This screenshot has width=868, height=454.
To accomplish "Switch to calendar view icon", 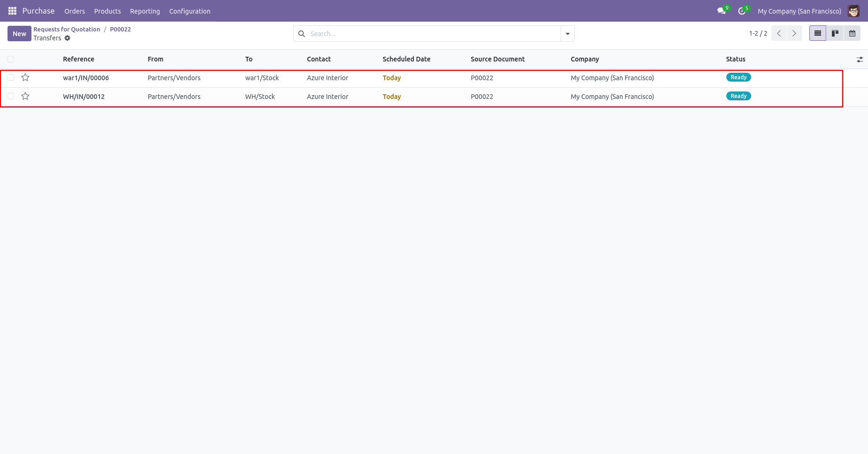I will click(852, 33).
